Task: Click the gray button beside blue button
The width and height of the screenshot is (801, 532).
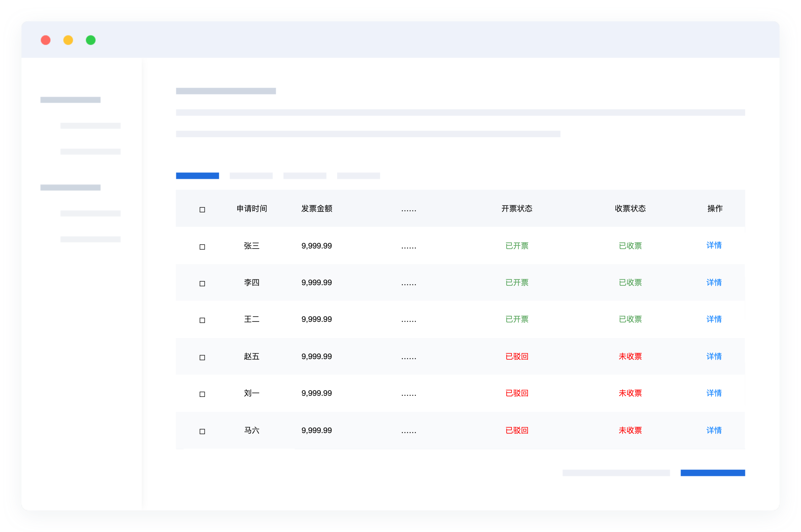Action: (x=616, y=473)
